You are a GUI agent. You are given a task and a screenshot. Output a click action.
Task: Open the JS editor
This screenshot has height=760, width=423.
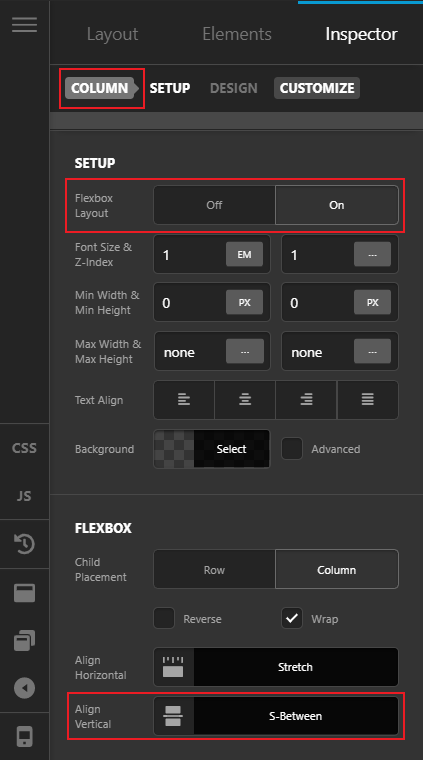pyautogui.click(x=24, y=496)
